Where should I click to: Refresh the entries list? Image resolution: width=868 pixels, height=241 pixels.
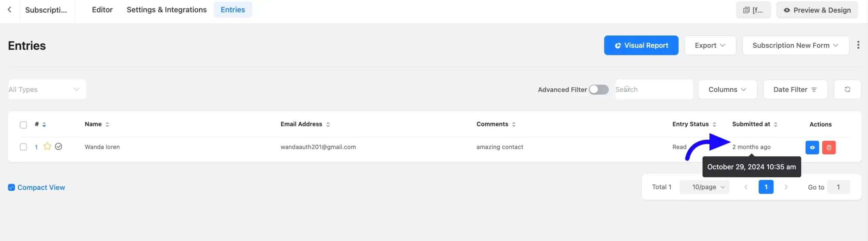point(847,89)
